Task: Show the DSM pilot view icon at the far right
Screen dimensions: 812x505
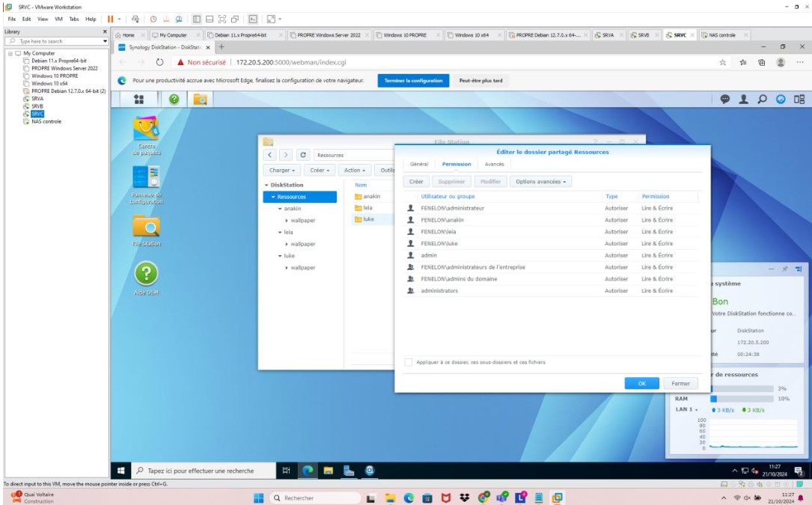Action: (x=799, y=99)
